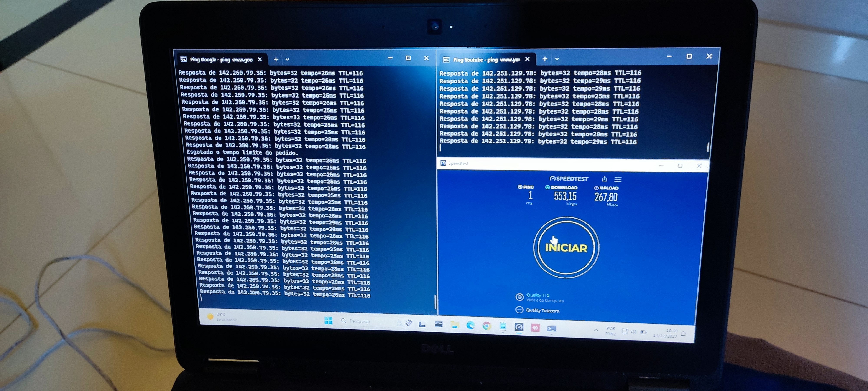Click the Quality Telecom provider icon
The height and width of the screenshot is (391, 868).
pos(519,310)
